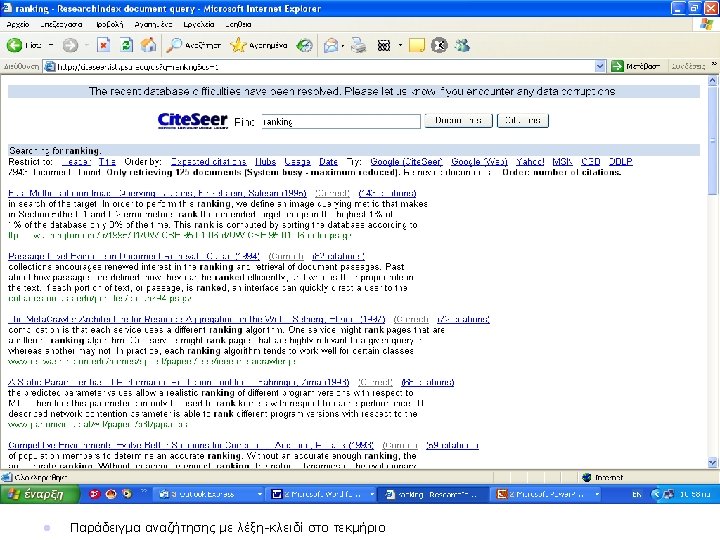Open the έναρξη (Start) menu button
This screenshot has height=540, width=720.
[x=38, y=494]
